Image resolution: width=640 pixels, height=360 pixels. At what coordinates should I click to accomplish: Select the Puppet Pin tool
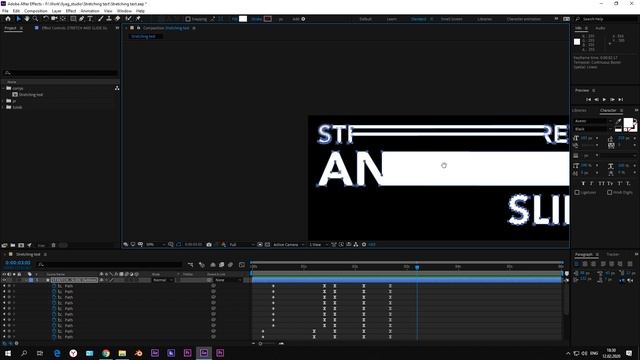tap(138, 19)
